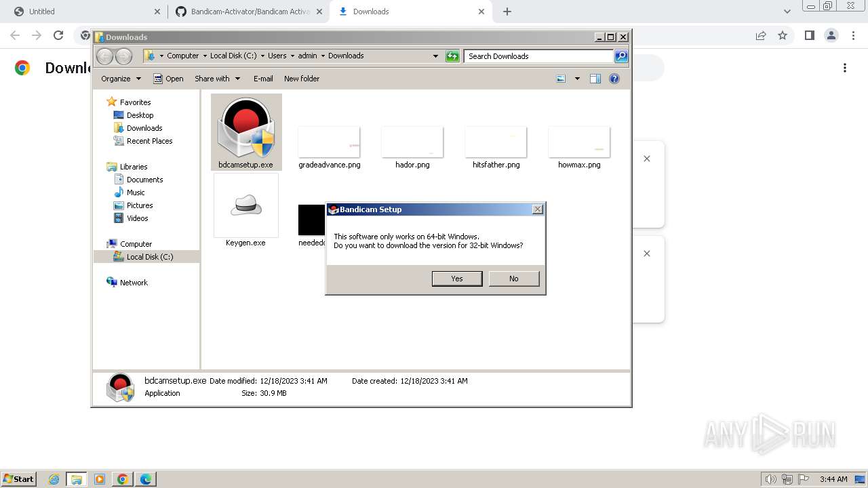868x488 pixels.
Task: Click Local Disk (C:) in address breadcrumb
Action: (x=233, y=56)
